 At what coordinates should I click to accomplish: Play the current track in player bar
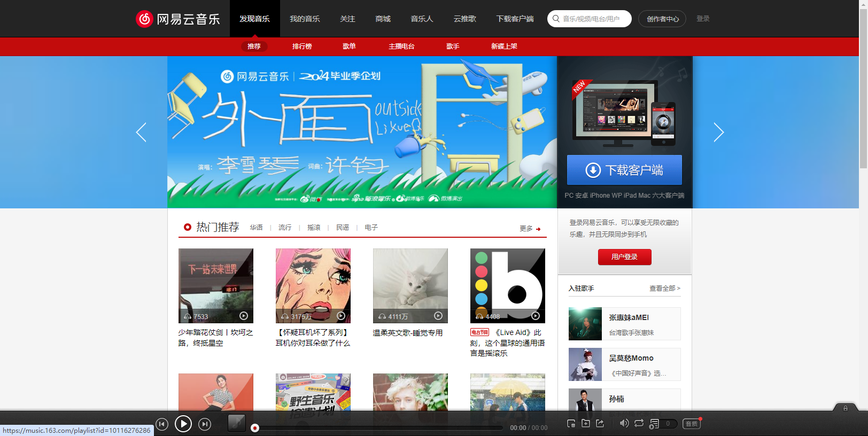183,424
